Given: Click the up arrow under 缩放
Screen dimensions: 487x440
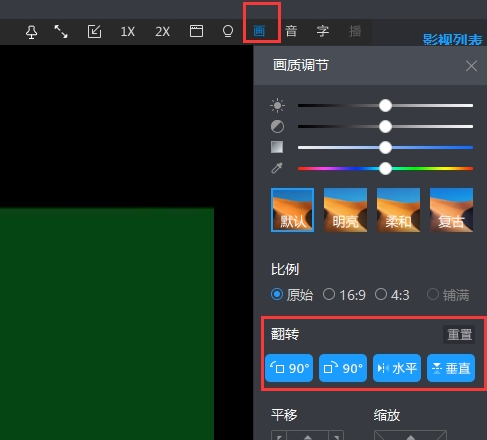Looking at the screenshot, I should tap(411, 436).
